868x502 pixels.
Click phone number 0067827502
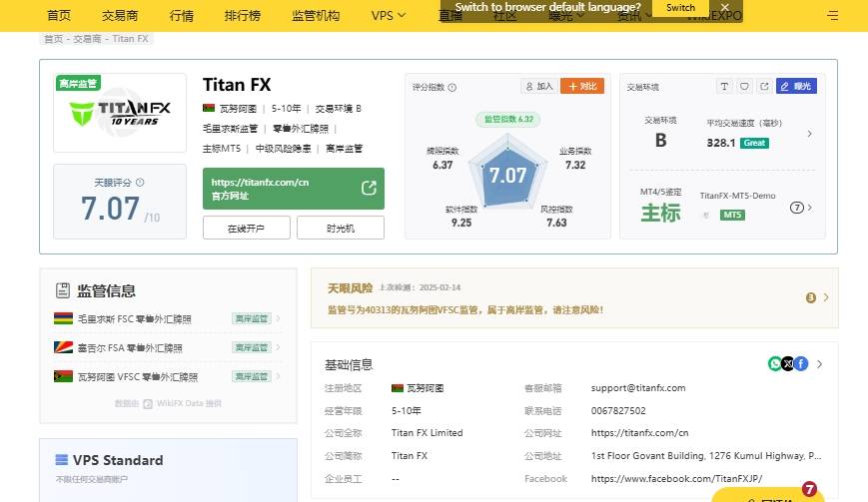coord(618,411)
